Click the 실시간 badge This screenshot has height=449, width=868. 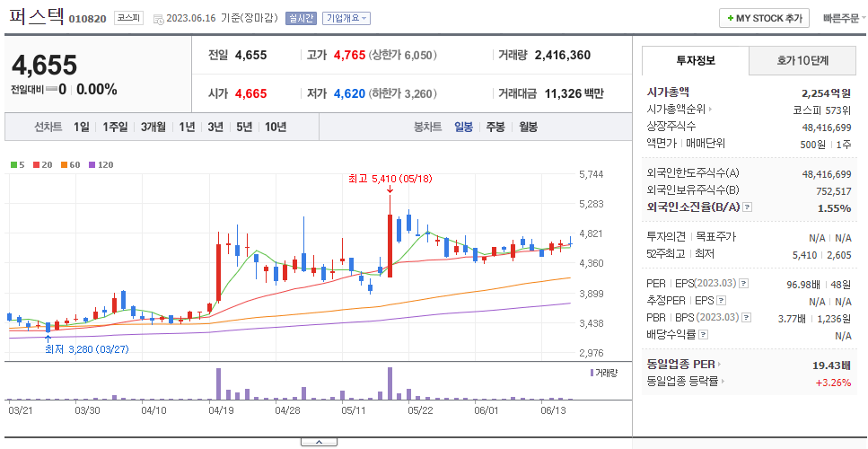click(x=301, y=18)
